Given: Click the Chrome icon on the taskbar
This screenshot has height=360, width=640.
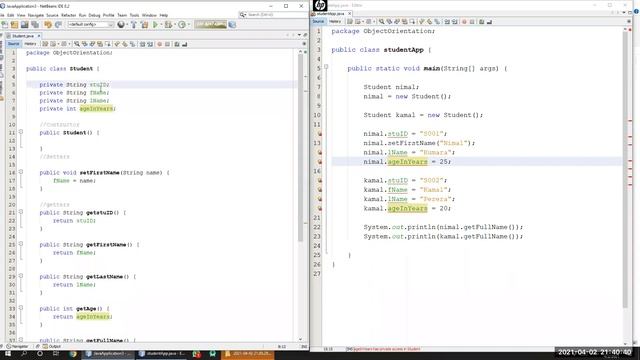Looking at the screenshot, I should click(x=73, y=354).
